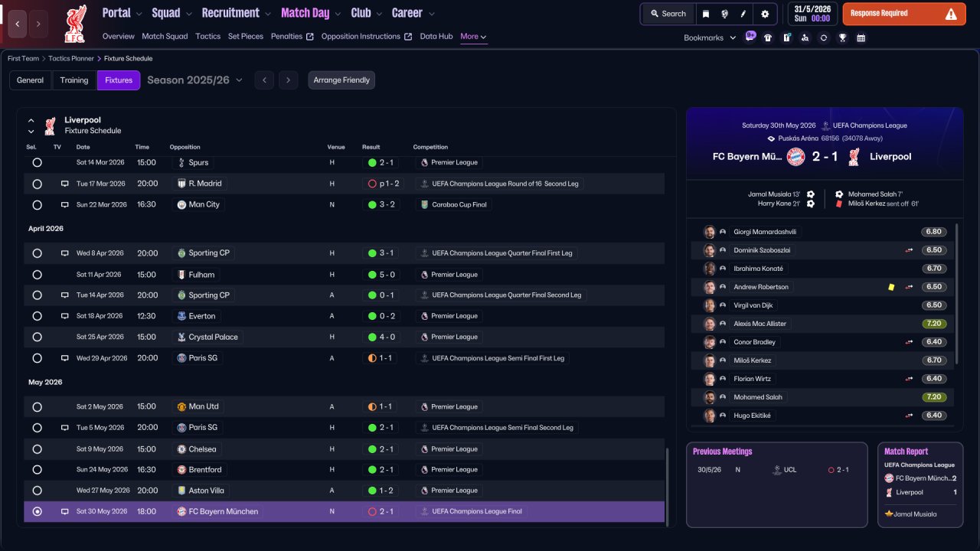Open the globe world icon in toolbar
The image size is (980, 551).
(724, 14)
